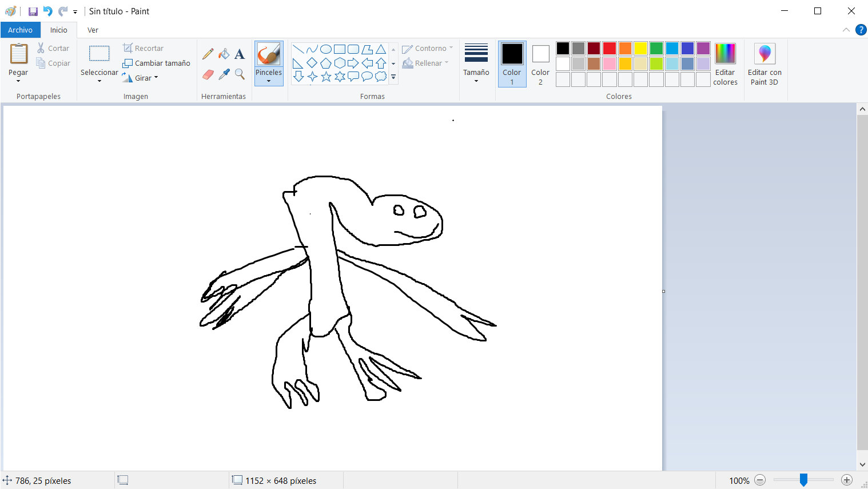The height and width of the screenshot is (489, 868).
Task: Activate the Color 1 box
Action: tap(512, 63)
